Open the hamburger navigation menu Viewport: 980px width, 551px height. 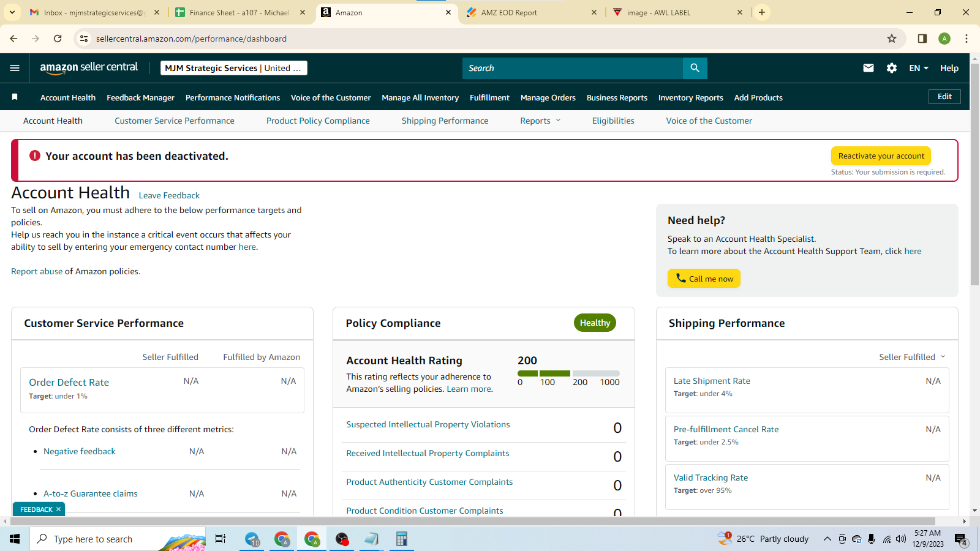pyautogui.click(x=15, y=68)
